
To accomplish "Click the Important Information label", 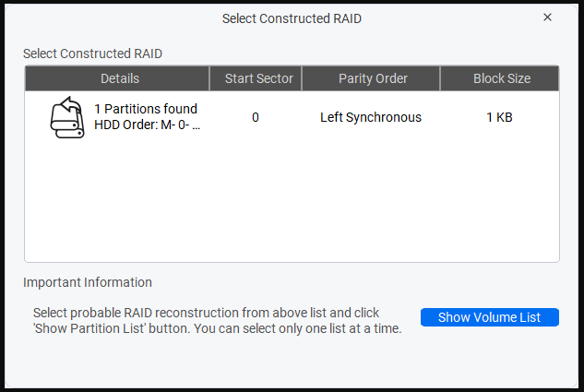I will pyautogui.click(x=88, y=282).
